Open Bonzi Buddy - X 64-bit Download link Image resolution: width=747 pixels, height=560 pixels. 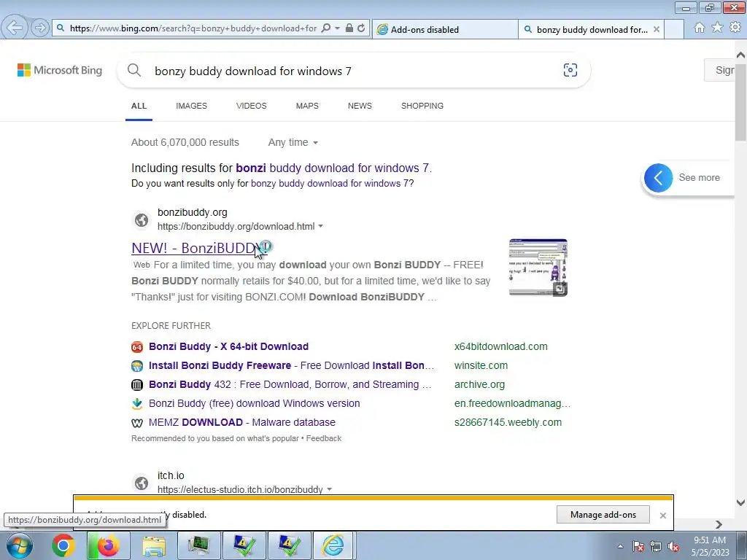(x=228, y=346)
